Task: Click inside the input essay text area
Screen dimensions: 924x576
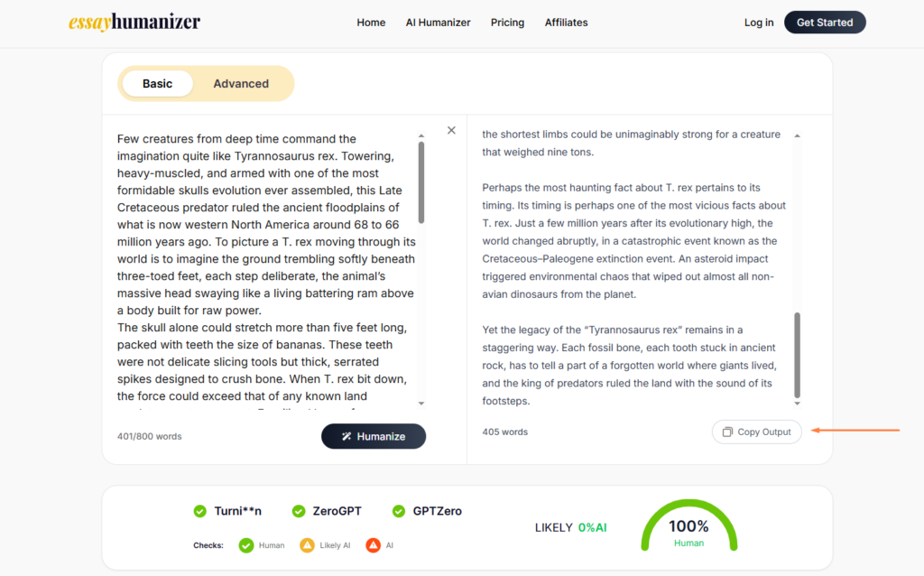Action: (266, 271)
